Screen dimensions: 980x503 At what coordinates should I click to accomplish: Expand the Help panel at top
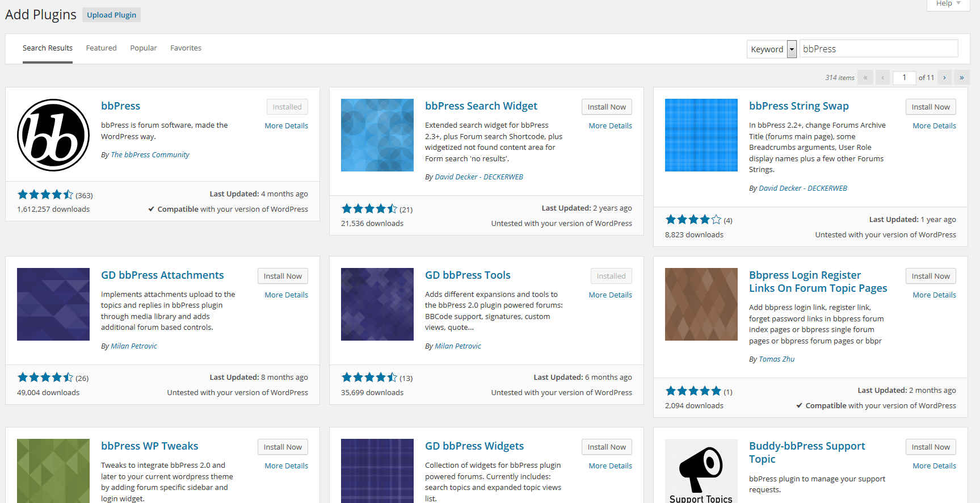pos(948,4)
